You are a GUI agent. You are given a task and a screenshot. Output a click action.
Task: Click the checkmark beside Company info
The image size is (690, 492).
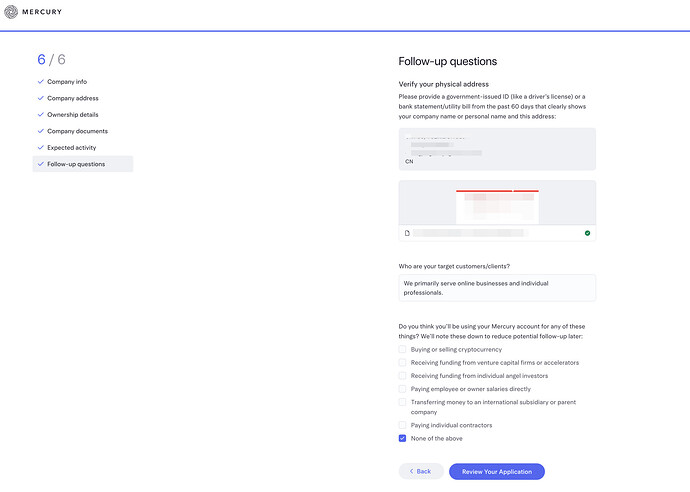(40, 81)
